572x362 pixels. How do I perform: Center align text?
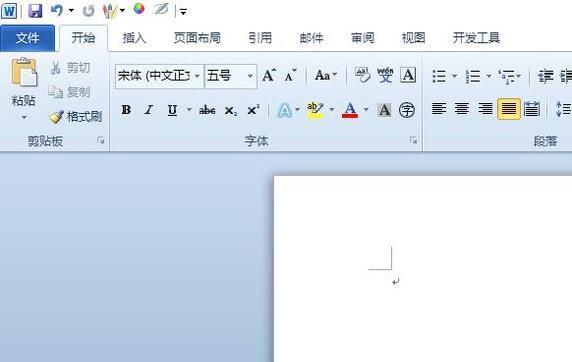[462, 109]
